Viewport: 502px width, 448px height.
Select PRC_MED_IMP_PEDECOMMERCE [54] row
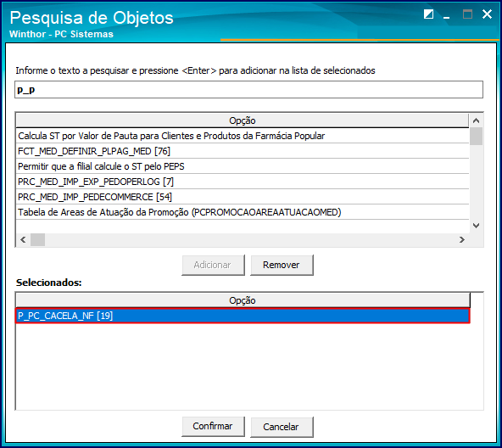pos(243,197)
